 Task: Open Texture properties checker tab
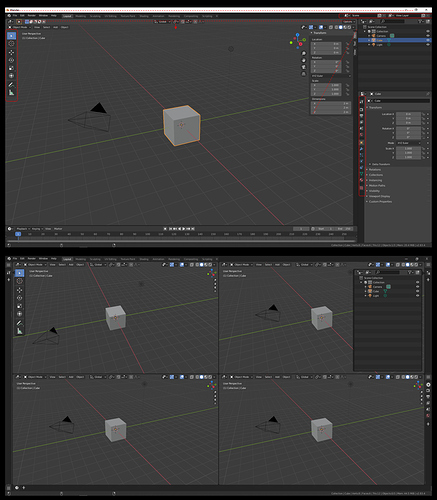[361, 188]
